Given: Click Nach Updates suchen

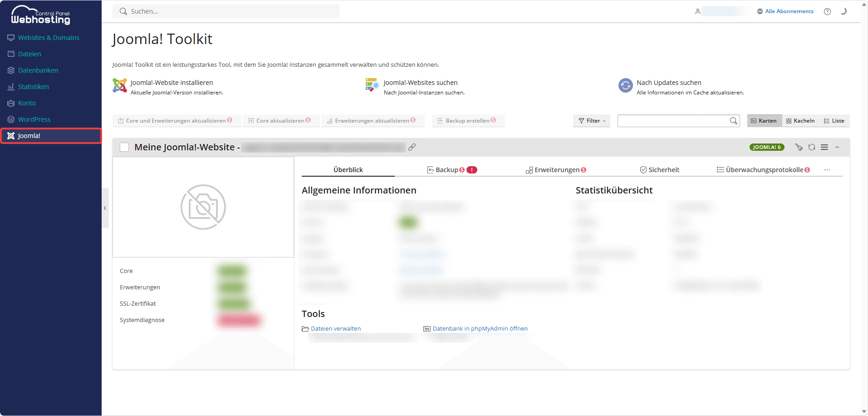Looking at the screenshot, I should click(x=669, y=83).
